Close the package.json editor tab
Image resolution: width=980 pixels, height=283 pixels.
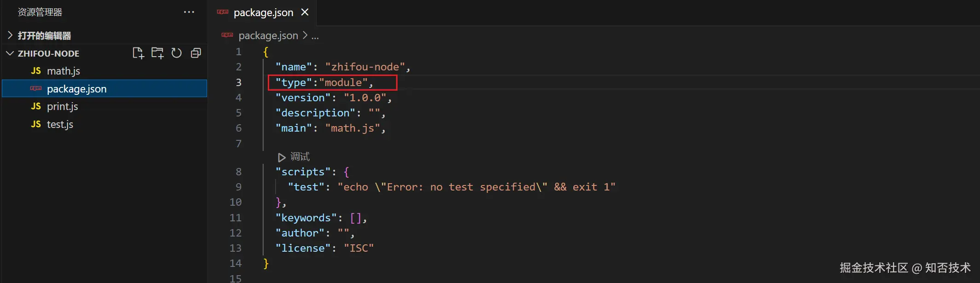(305, 12)
